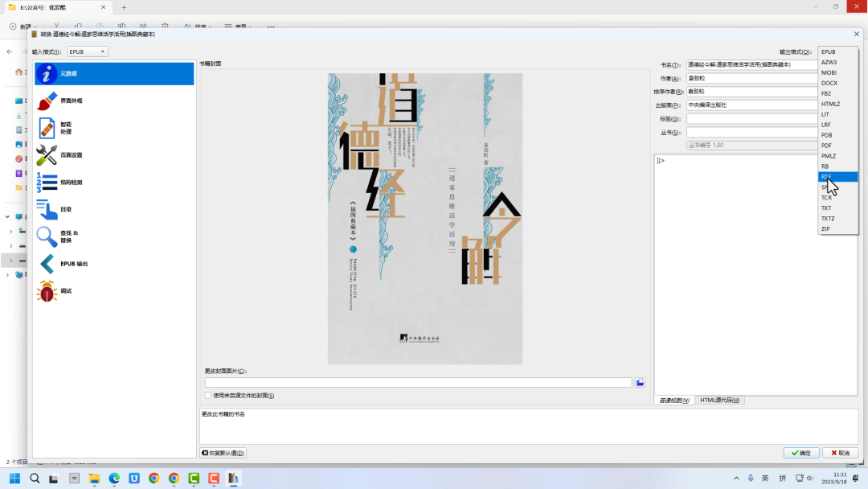Image resolution: width=868 pixels, height=489 pixels.
Task: Open the 输入格式 EPUB dropdown
Action: click(x=87, y=51)
